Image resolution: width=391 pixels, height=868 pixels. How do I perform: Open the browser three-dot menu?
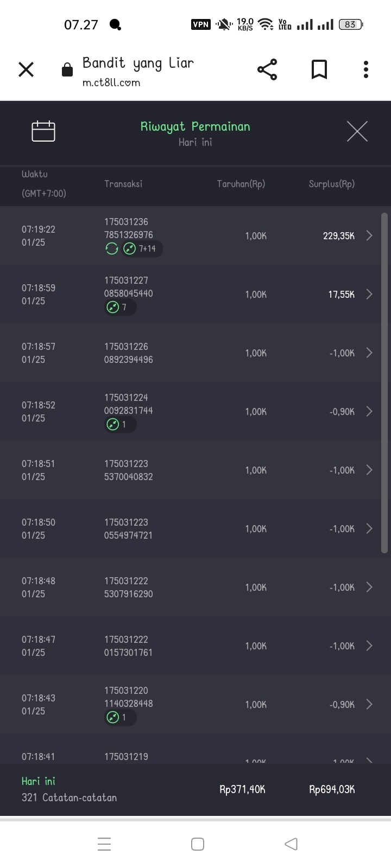coord(366,69)
